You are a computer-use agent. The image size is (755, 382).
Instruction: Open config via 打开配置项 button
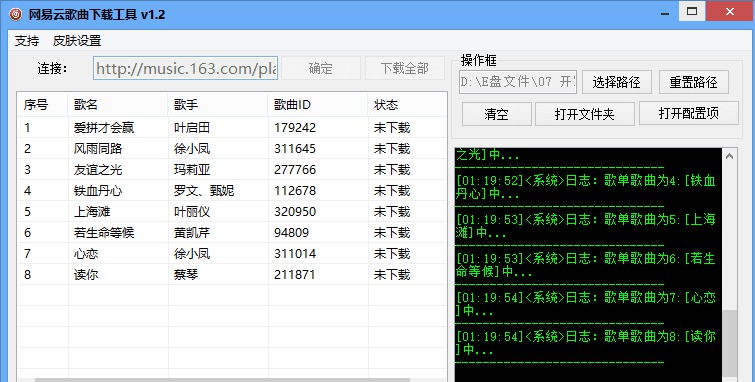click(689, 114)
